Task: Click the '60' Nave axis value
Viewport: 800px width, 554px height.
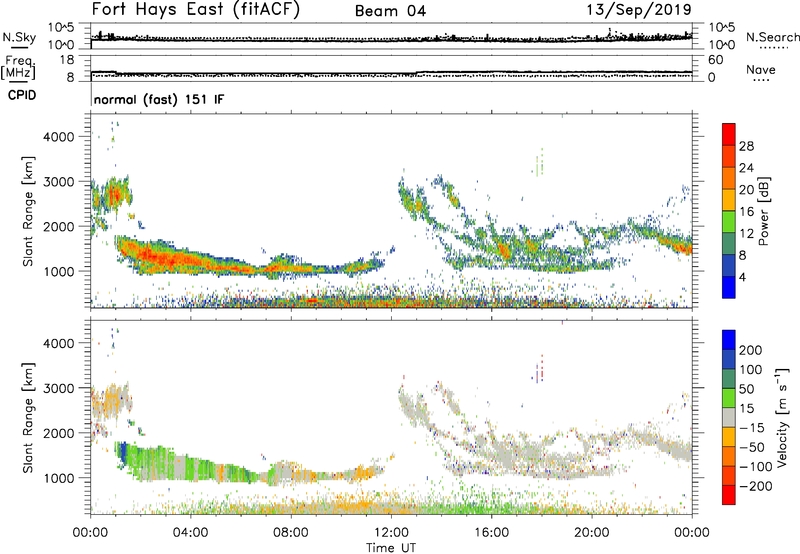Action: 715,60
